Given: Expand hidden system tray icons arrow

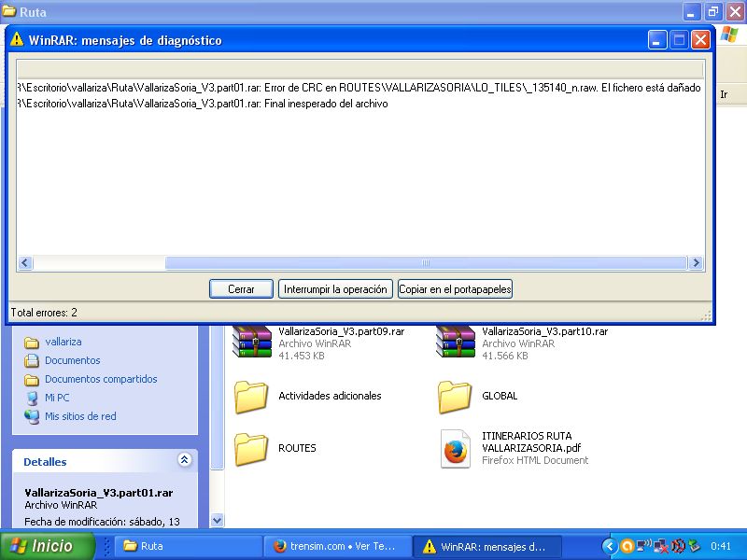Looking at the screenshot, I should (610, 546).
